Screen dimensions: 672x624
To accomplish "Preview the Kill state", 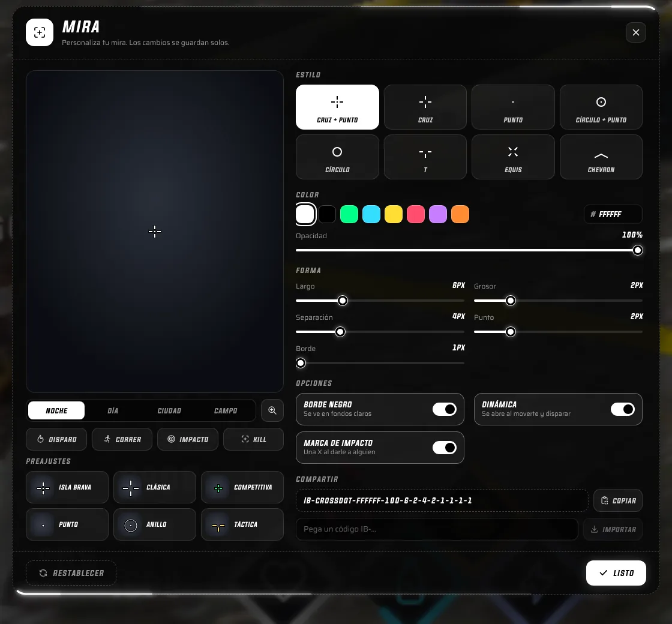I will (x=253, y=439).
